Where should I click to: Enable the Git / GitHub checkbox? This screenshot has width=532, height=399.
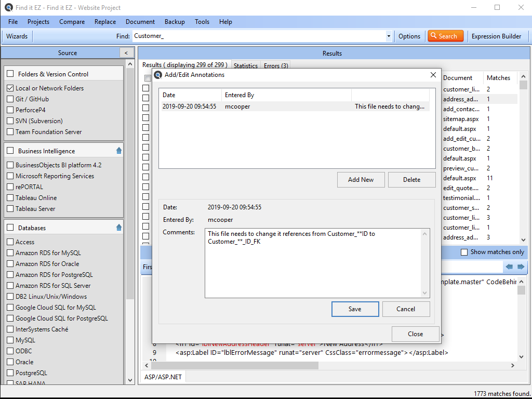[10, 99]
